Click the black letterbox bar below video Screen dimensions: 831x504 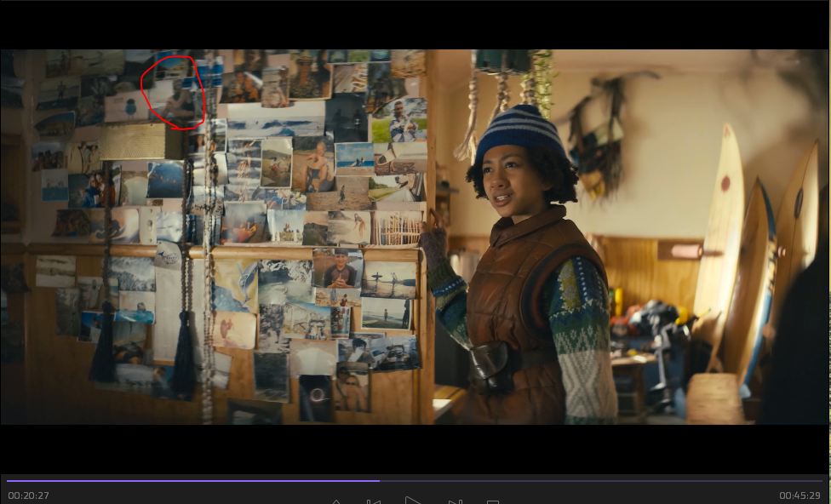pos(415,447)
